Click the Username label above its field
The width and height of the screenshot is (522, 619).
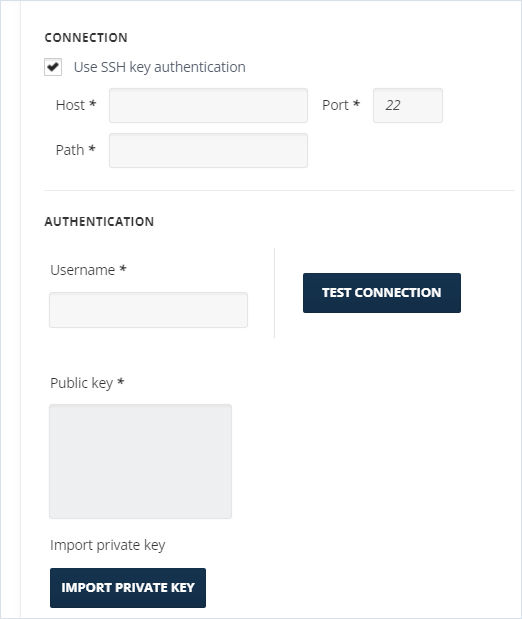(83, 270)
